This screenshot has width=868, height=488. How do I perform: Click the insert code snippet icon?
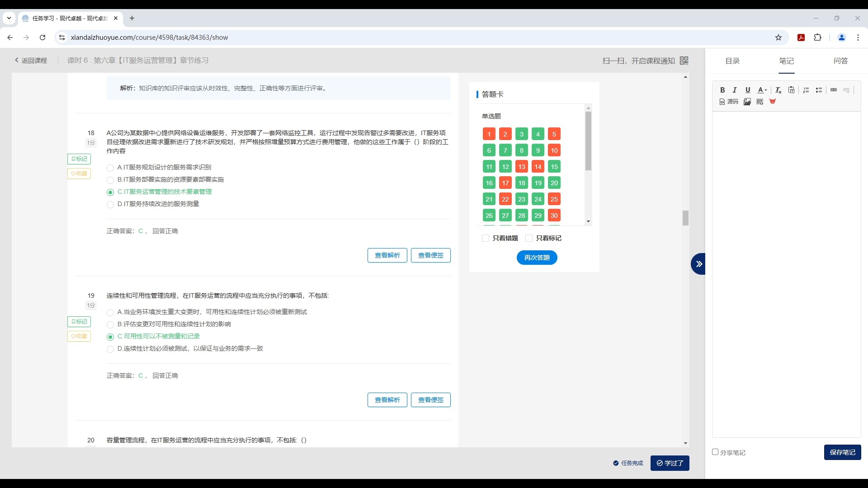click(x=760, y=102)
